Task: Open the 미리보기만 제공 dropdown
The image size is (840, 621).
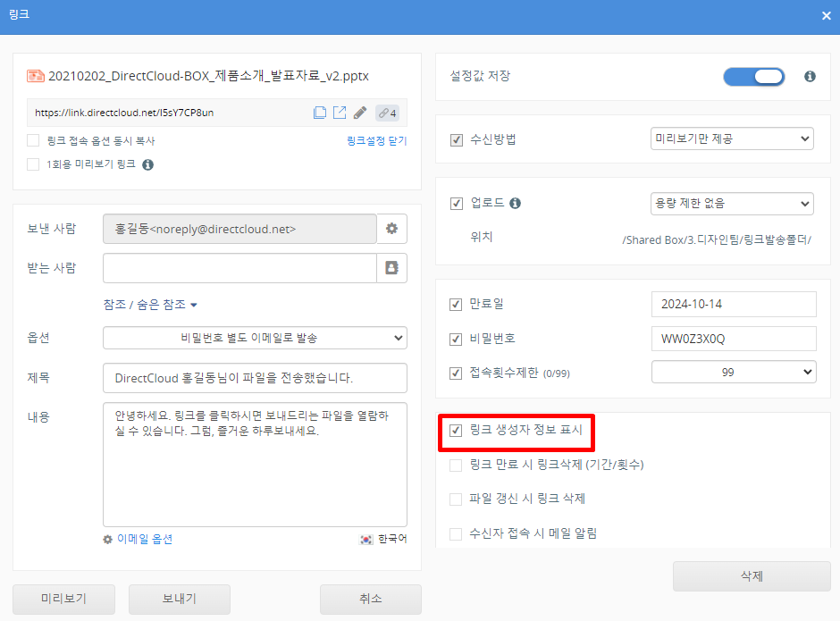Action: [731, 138]
